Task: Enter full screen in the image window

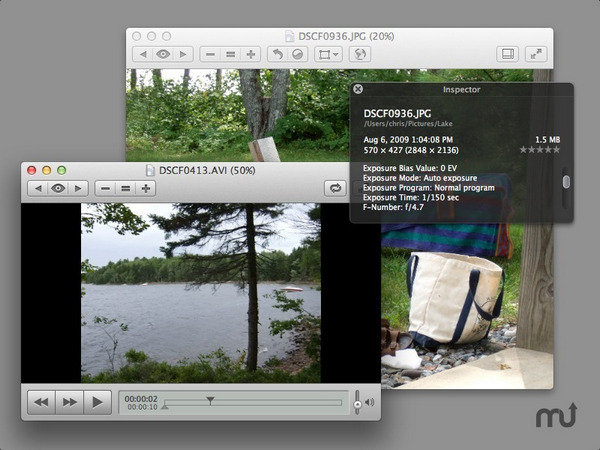Action: click(537, 54)
